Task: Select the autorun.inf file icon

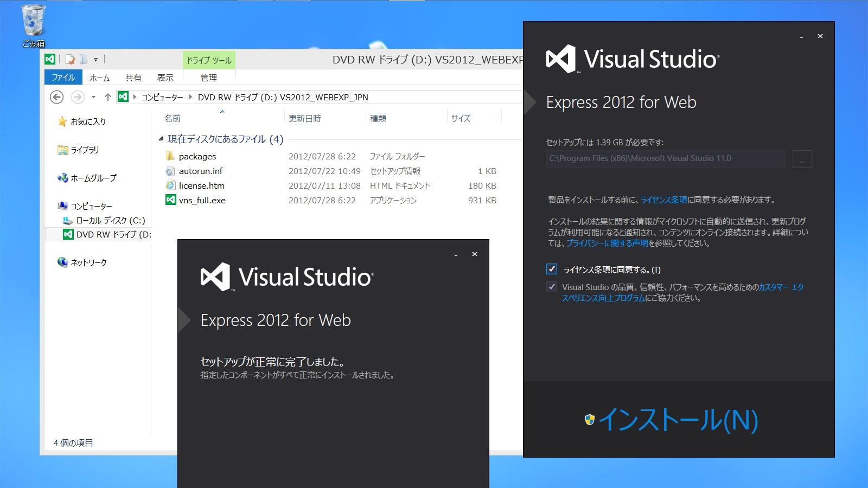Action: click(x=170, y=171)
